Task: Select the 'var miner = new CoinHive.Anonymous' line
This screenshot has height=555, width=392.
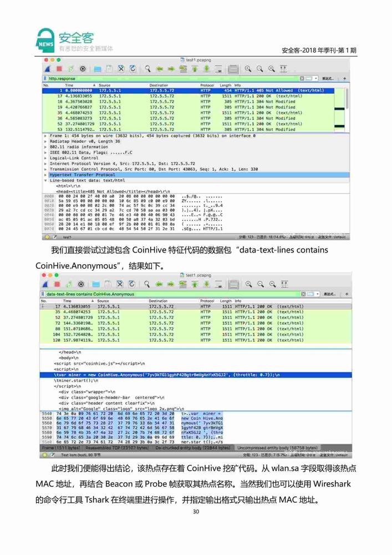Action: (x=196, y=375)
